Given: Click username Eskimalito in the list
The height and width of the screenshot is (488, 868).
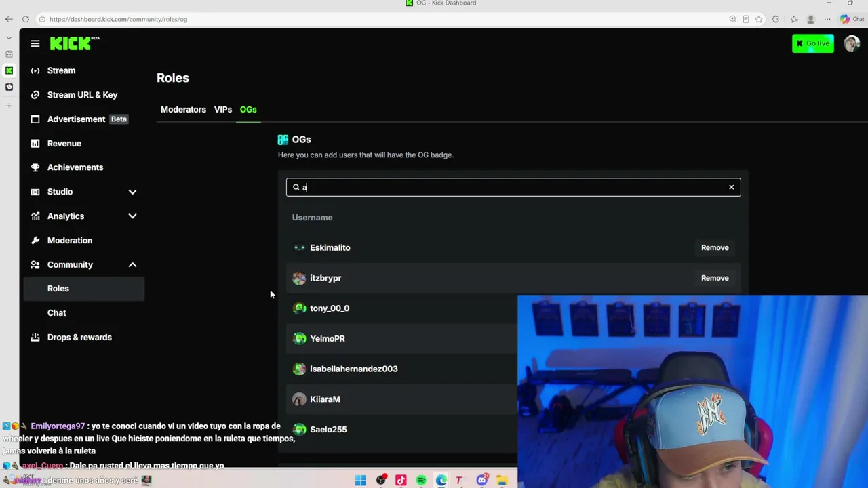Looking at the screenshot, I should tap(330, 248).
